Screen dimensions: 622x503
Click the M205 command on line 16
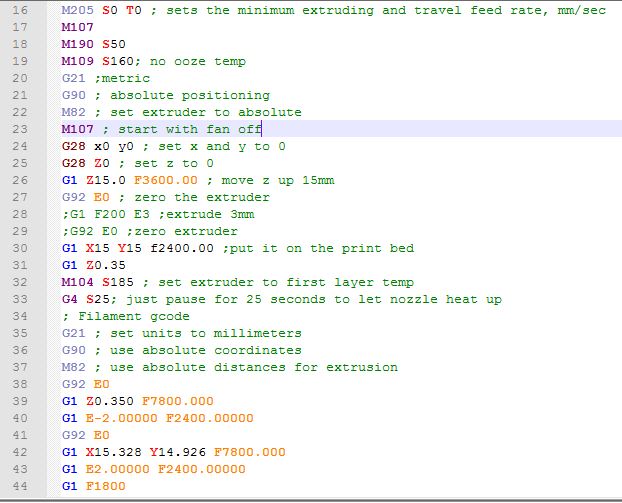click(x=78, y=10)
